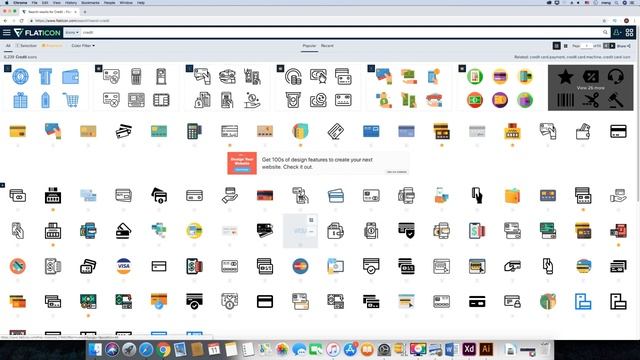Open a new Chrome tab

(85, 12)
